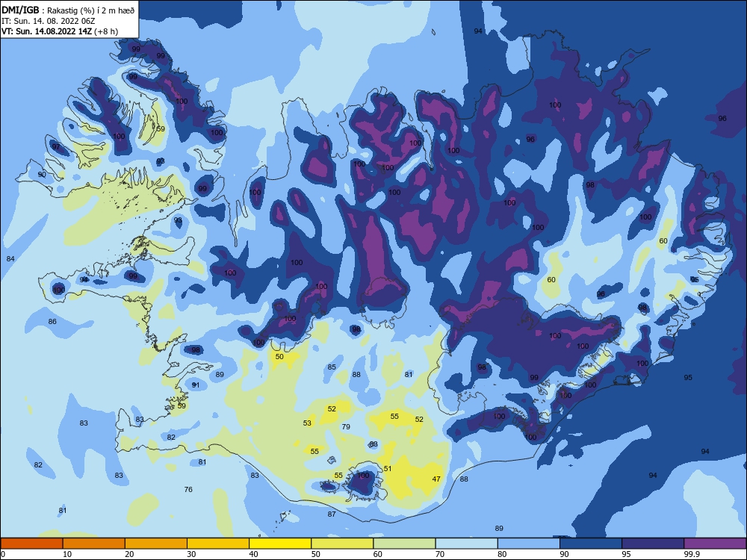
Task: Click the light blue 80–90 legend swatch
Action: point(529,544)
